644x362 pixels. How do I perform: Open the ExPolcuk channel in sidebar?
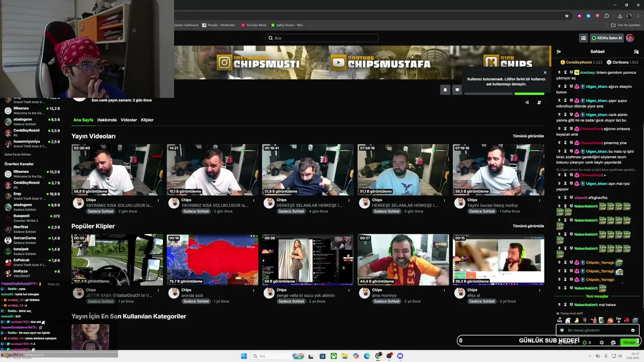(x=32, y=262)
